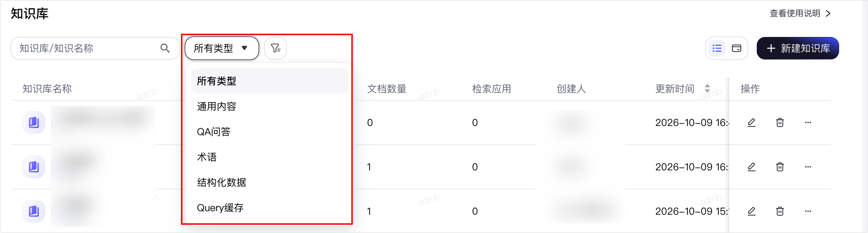The height and width of the screenshot is (233, 868).
Task: Collapse the 所有类型 type dropdown
Action: [x=222, y=48]
